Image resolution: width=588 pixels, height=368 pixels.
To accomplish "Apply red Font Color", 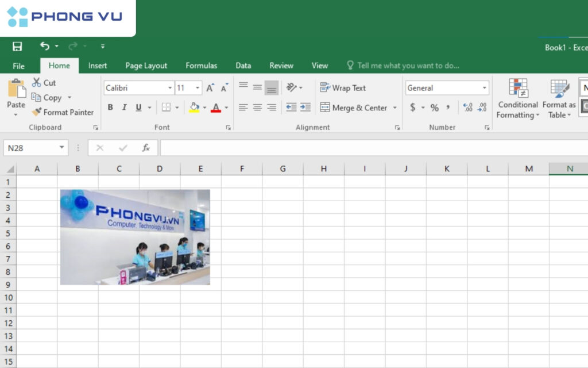I will [x=216, y=108].
